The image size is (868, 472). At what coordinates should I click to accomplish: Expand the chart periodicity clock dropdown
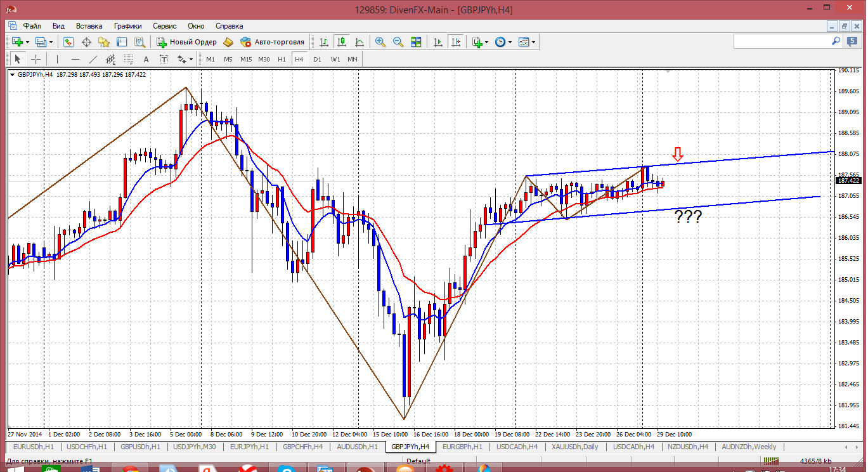tap(510, 42)
